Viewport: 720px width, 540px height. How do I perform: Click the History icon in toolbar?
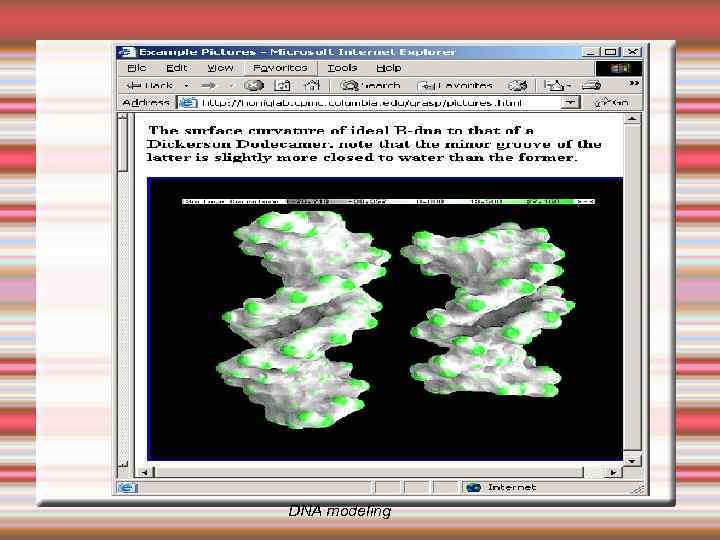518,85
